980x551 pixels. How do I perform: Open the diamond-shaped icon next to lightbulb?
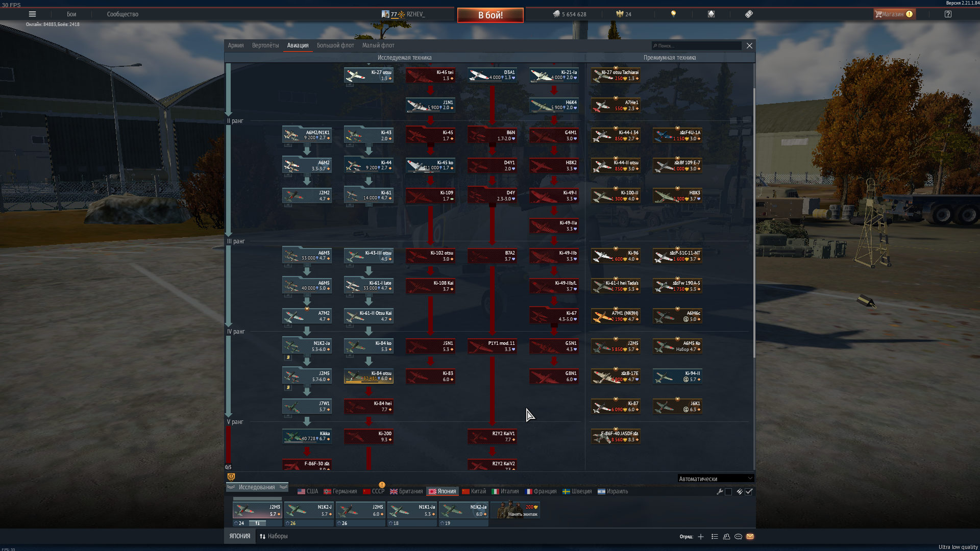click(x=711, y=14)
